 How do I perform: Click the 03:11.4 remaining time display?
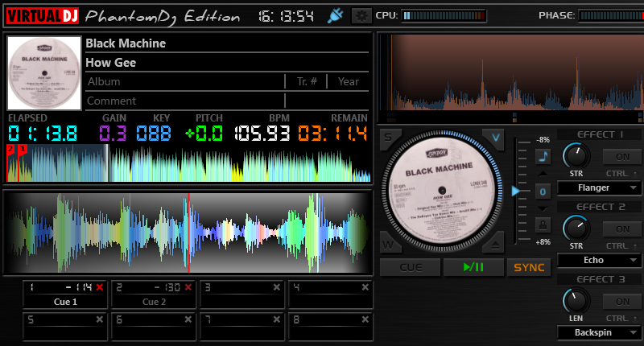332,134
